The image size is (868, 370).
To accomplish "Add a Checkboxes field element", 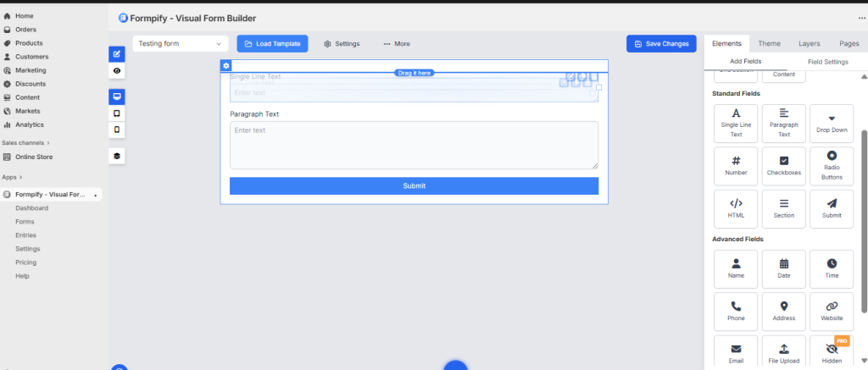I will pyautogui.click(x=783, y=164).
